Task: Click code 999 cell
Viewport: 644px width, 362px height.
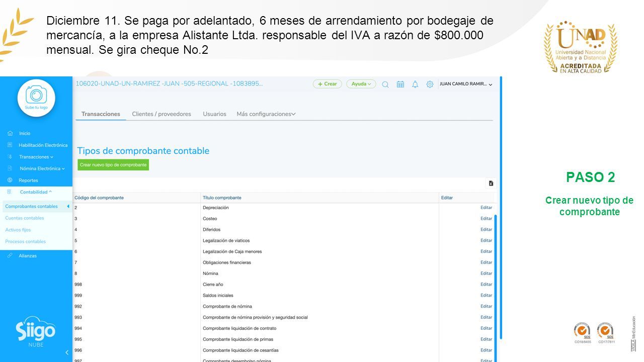Action: (78, 296)
